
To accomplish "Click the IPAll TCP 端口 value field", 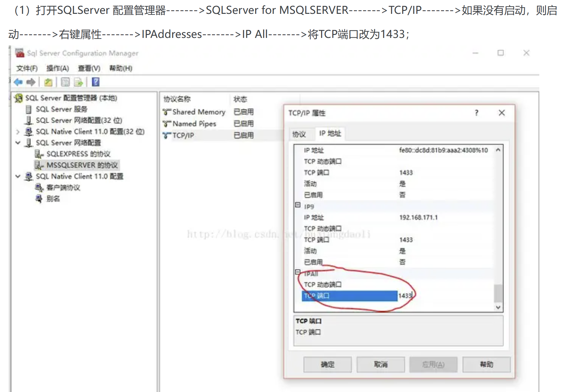I will pyautogui.click(x=445, y=296).
